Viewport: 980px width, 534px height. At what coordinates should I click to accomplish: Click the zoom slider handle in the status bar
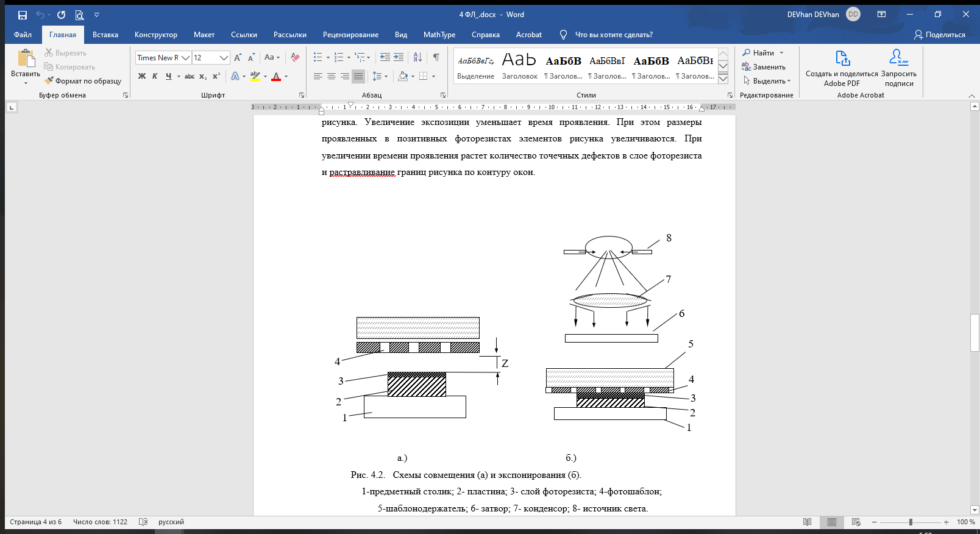click(911, 522)
